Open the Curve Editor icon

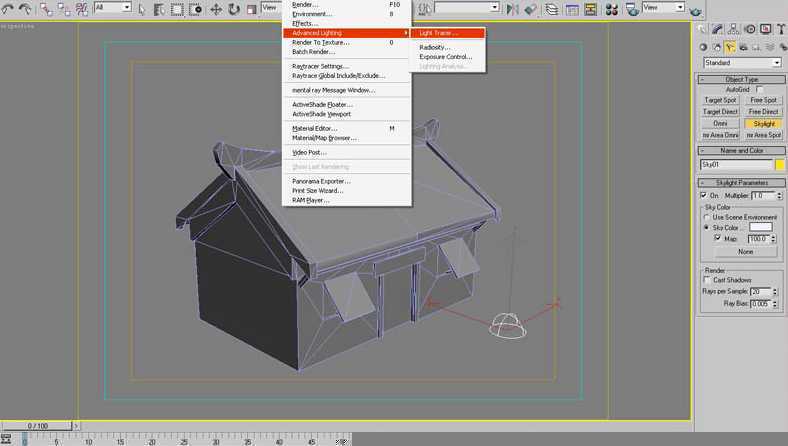572,9
